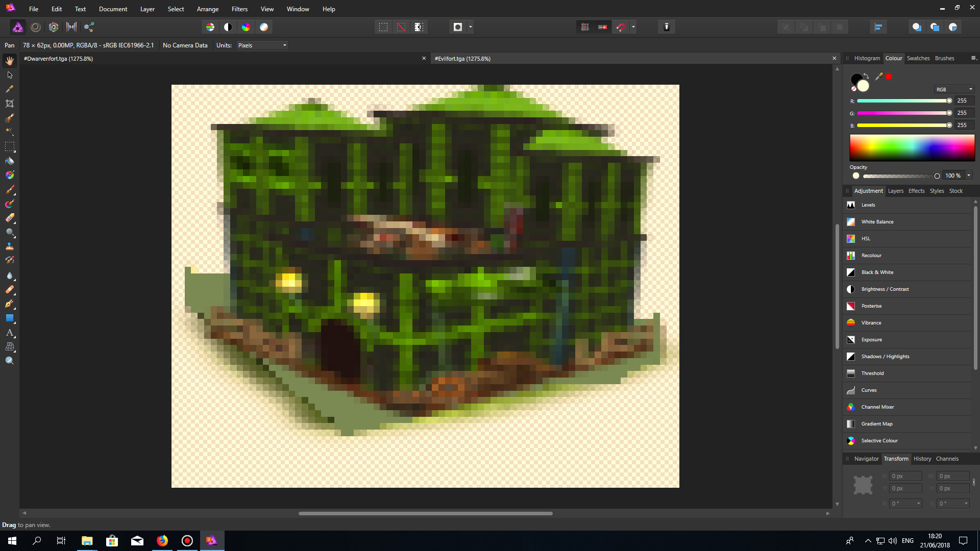Open the Layer menu
Viewport: 980px width, 551px height.
(x=148, y=9)
